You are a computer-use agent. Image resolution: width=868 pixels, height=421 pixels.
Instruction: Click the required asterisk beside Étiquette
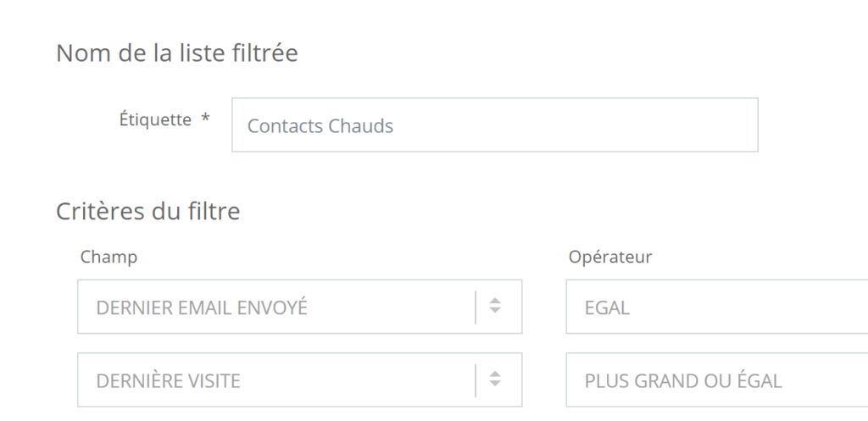pyautogui.click(x=205, y=120)
